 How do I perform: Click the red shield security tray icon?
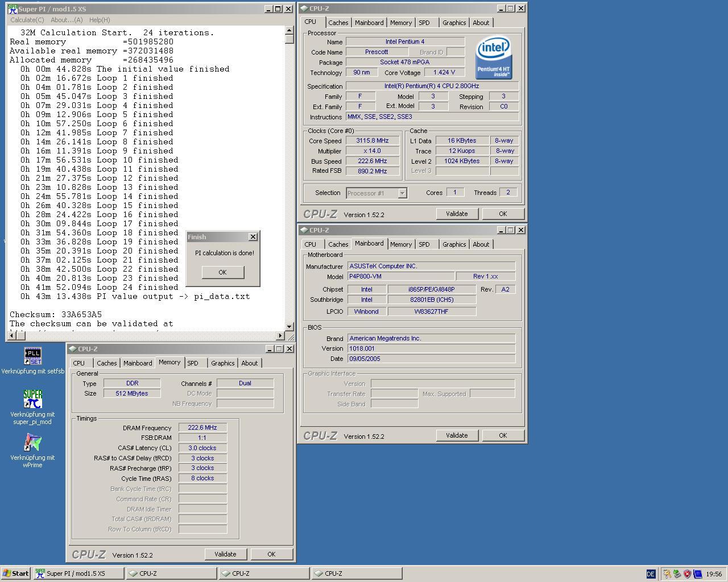point(687,574)
